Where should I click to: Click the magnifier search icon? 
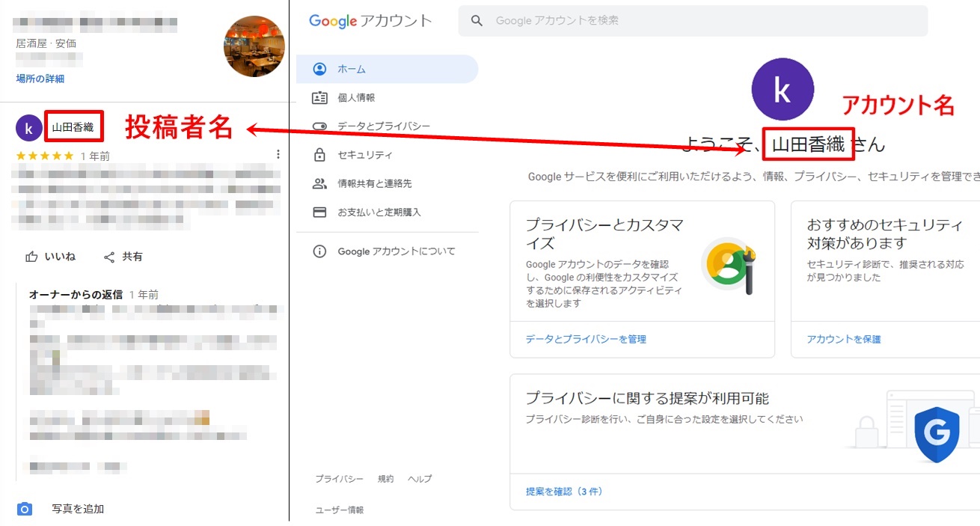tap(477, 21)
